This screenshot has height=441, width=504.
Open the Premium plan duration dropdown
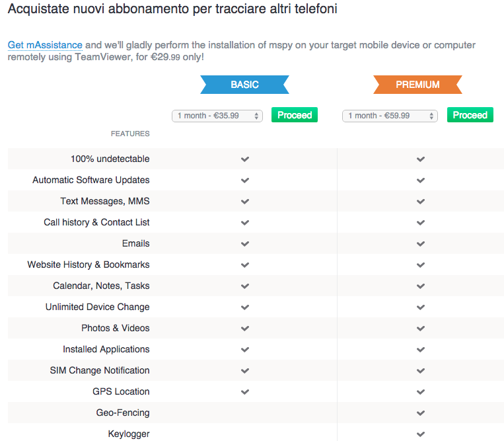(389, 116)
